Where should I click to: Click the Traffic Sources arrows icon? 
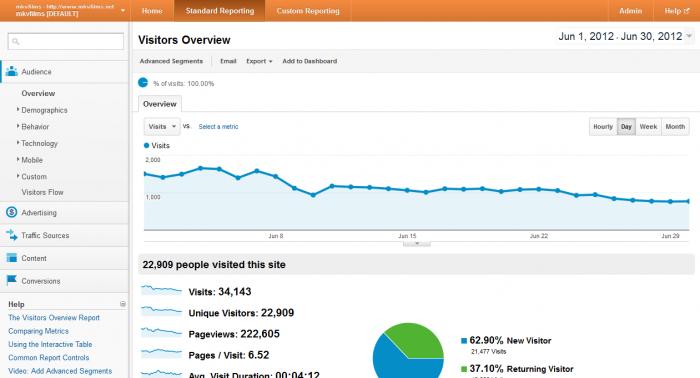[x=12, y=235]
